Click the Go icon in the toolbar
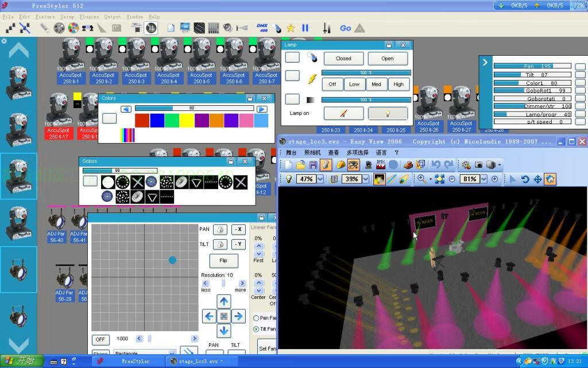Image resolution: width=588 pixels, height=368 pixels. pyautogui.click(x=345, y=28)
